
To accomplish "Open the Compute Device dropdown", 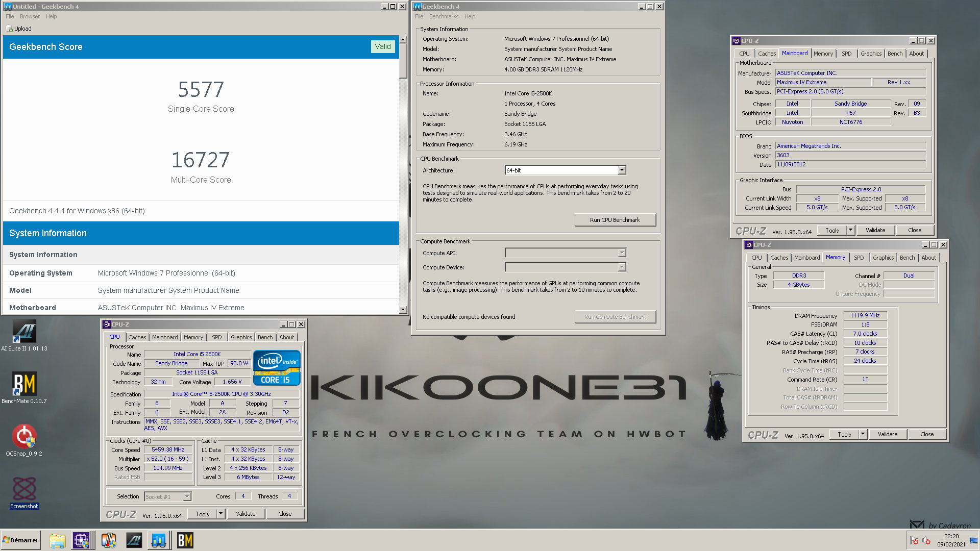I will point(622,267).
